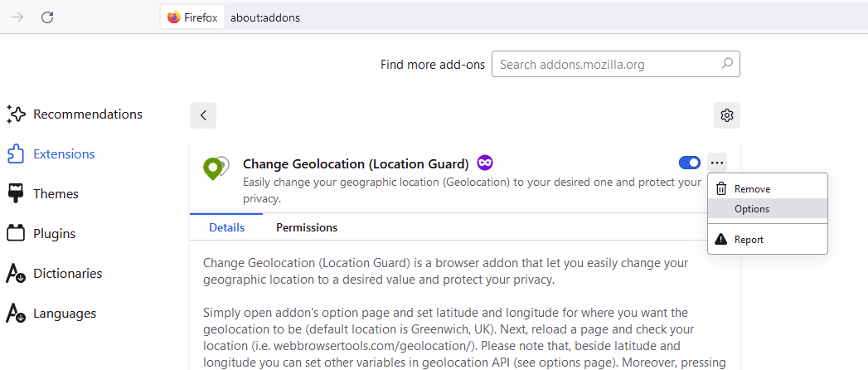The width and height of the screenshot is (868, 370).
Task: Select Report from the extension menu
Action: 749,240
